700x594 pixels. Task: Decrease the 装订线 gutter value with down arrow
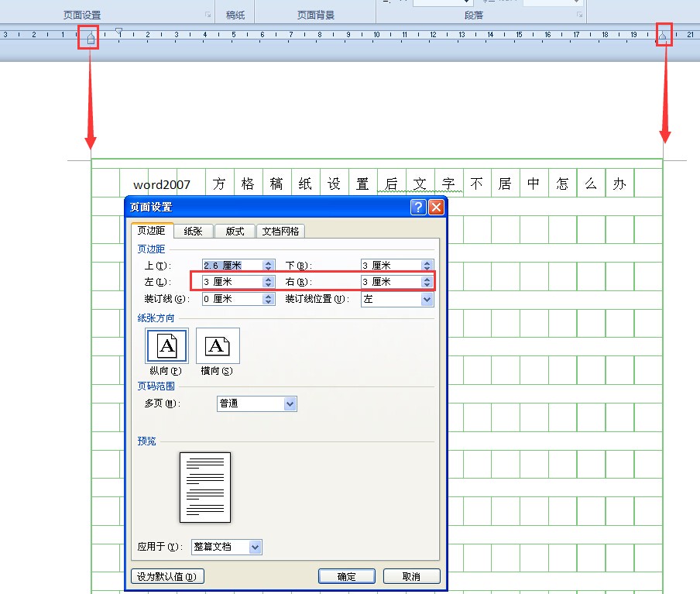(268, 302)
